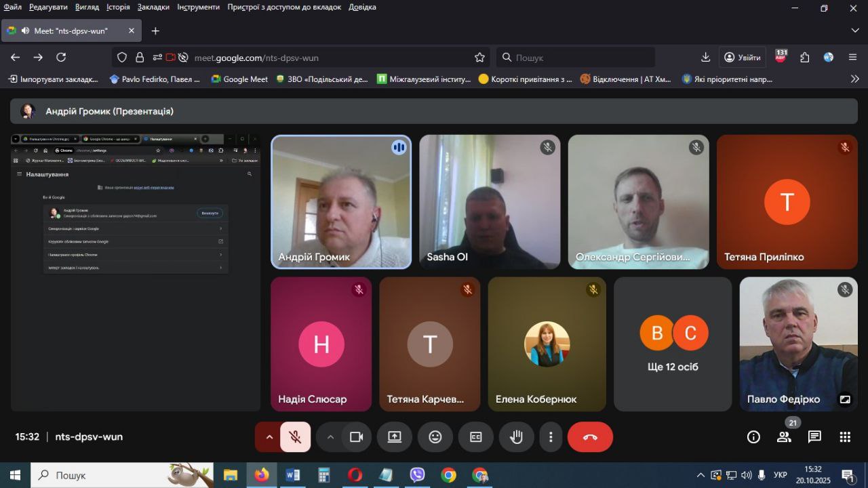Click the Ще 12 осіб tile
The height and width of the screenshot is (488, 868).
(673, 344)
